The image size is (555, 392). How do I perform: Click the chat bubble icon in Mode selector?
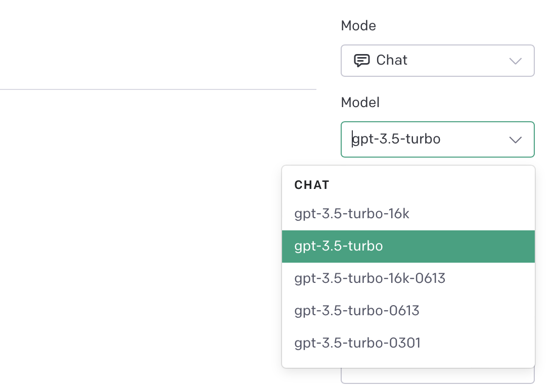tap(361, 61)
